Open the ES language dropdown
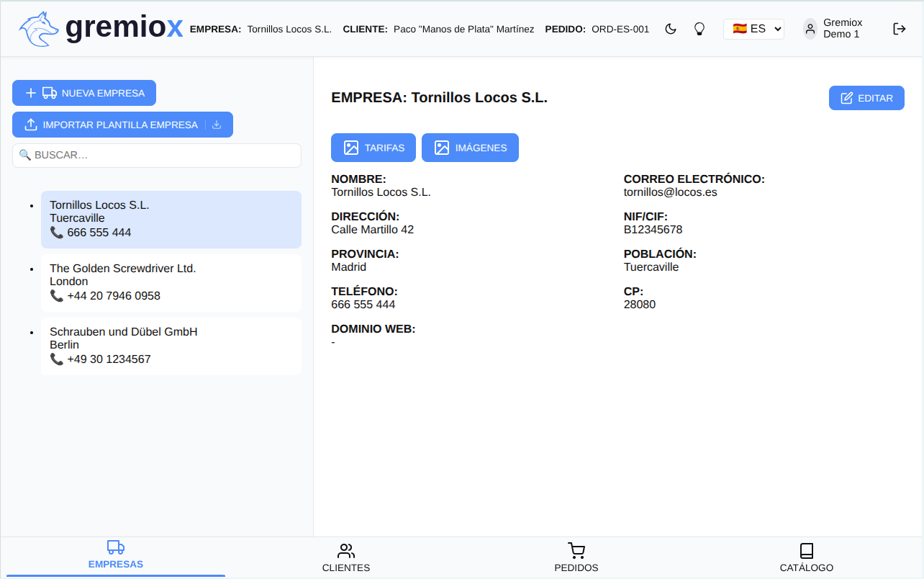The width and height of the screenshot is (924, 579). (753, 29)
